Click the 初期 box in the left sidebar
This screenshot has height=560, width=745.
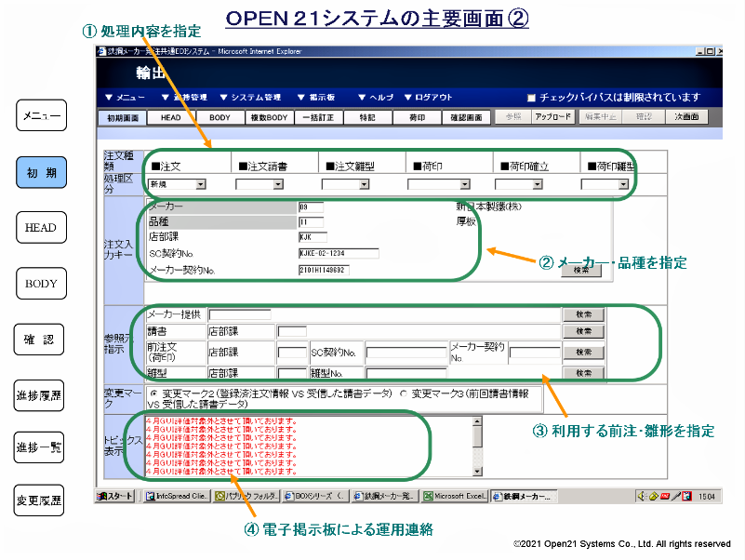(x=41, y=173)
